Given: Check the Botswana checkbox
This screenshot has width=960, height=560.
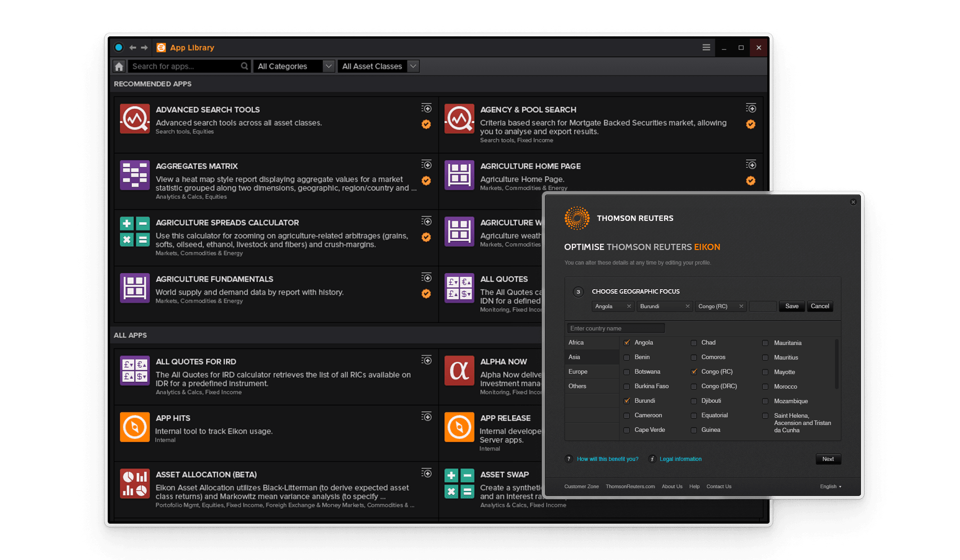Looking at the screenshot, I should pyautogui.click(x=627, y=372).
